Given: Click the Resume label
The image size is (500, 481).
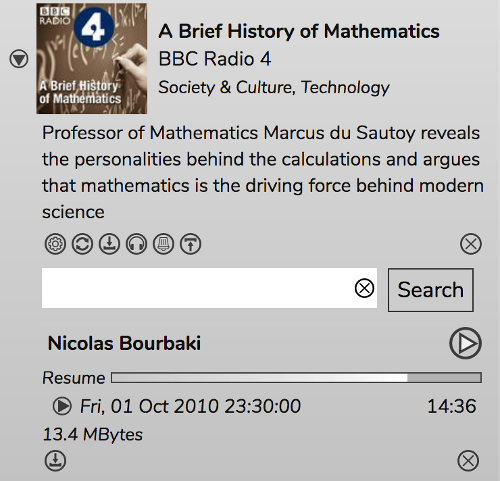Looking at the screenshot, I should [x=74, y=378].
